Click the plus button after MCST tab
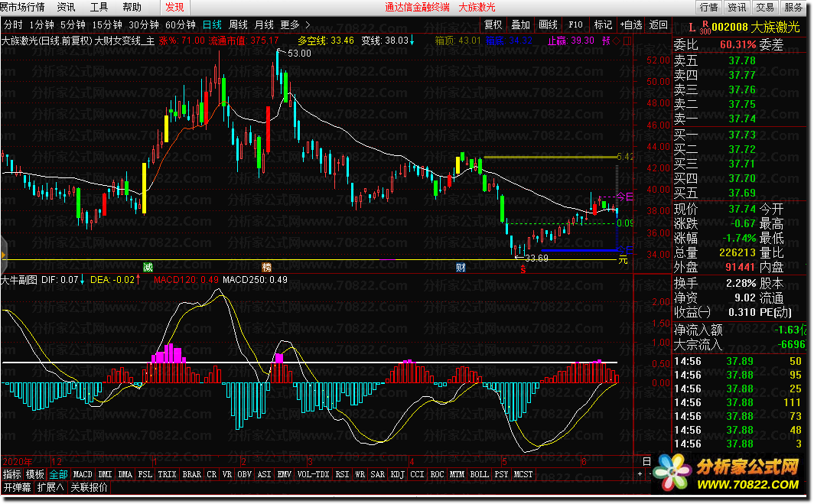Viewport: 814px width, 504px height. click(640, 474)
